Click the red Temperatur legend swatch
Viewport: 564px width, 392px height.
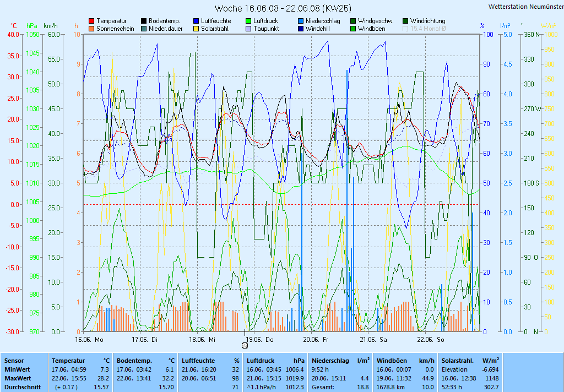[91, 21]
